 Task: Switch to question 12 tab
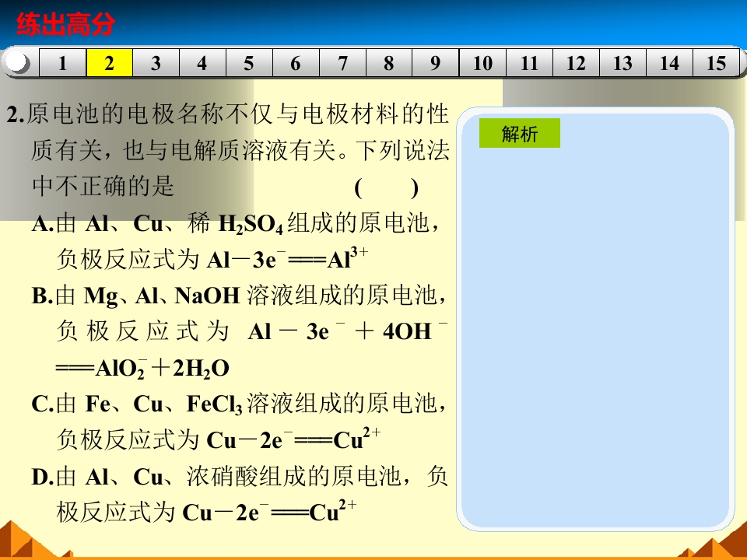pyautogui.click(x=576, y=64)
